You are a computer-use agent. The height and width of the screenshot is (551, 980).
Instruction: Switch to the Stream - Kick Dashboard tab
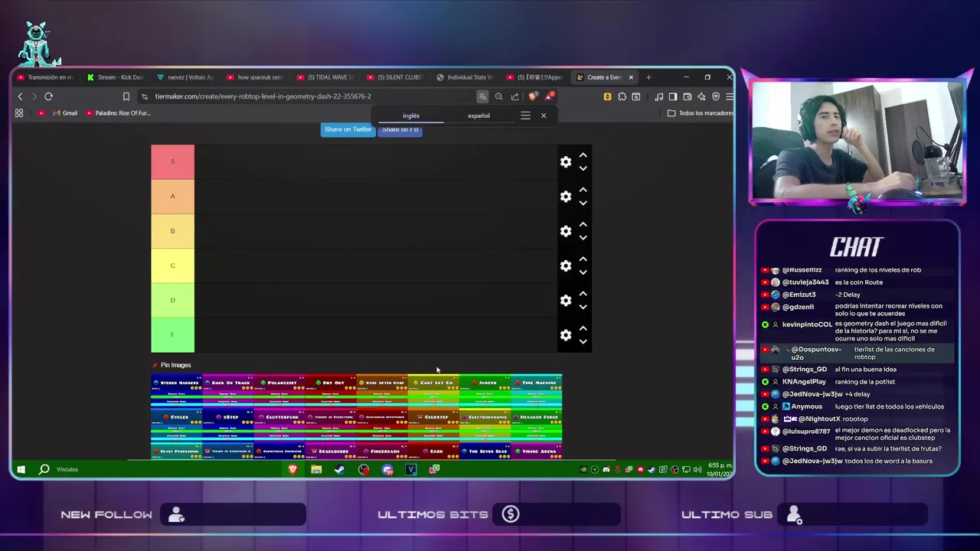[116, 77]
